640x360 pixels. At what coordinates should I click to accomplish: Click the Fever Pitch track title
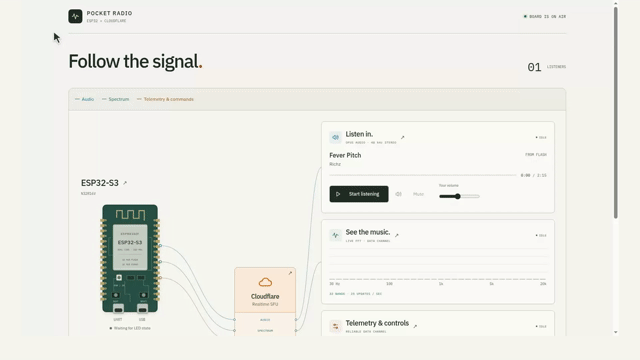pyautogui.click(x=345, y=155)
